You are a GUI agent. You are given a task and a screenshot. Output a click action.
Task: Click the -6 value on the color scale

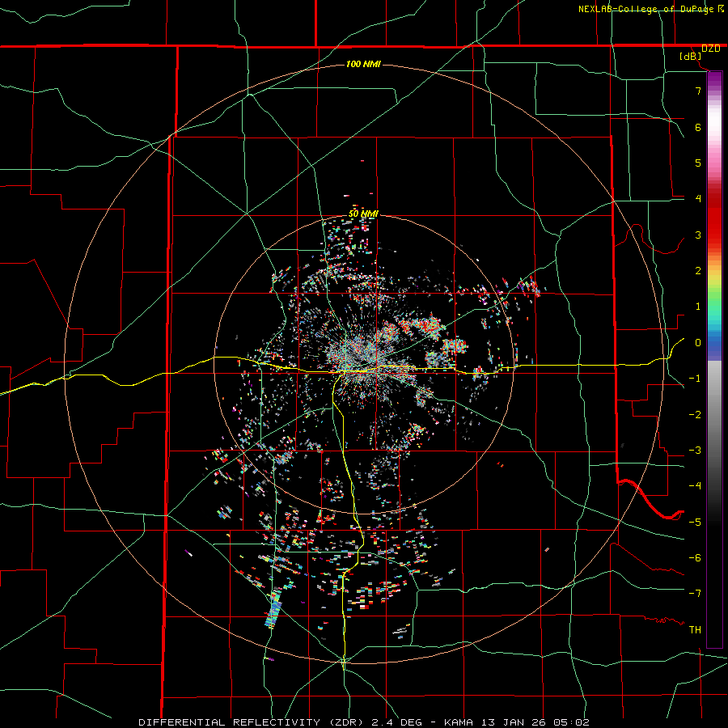pos(695,558)
